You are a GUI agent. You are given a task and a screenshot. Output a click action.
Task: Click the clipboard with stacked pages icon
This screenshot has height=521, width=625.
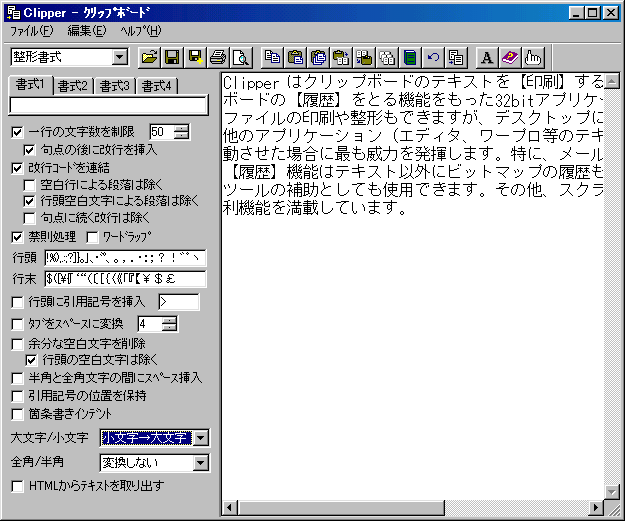click(318, 58)
